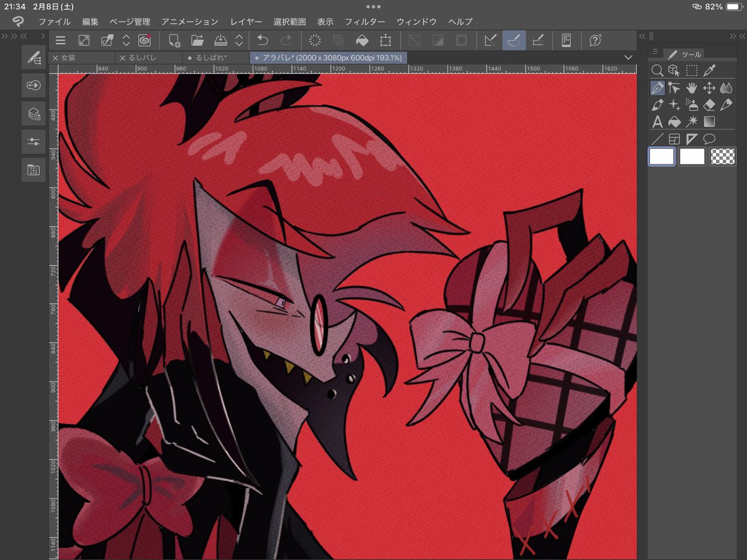Click the Deselect icon in command bar
Viewport: 747px width, 560px height.
click(x=414, y=40)
